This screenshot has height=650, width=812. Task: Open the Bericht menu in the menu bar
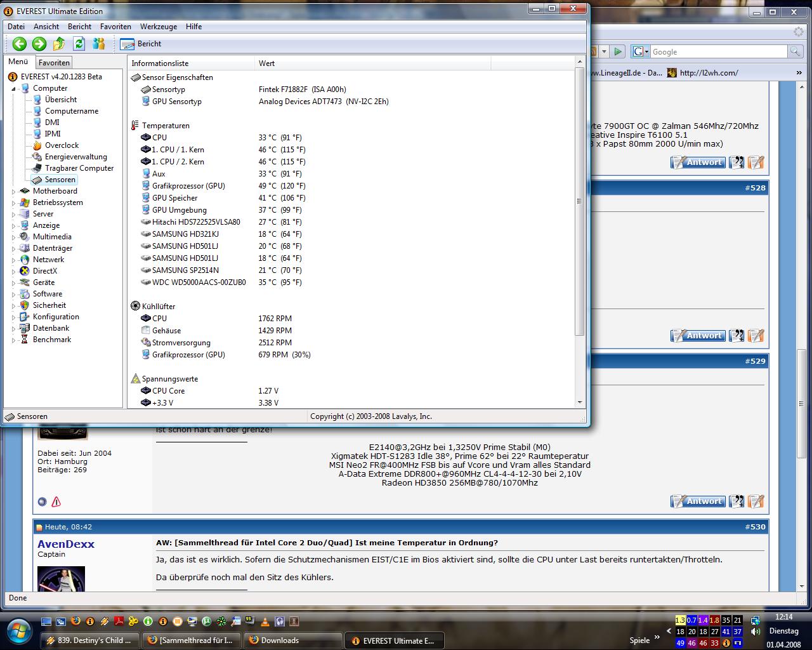(79, 27)
